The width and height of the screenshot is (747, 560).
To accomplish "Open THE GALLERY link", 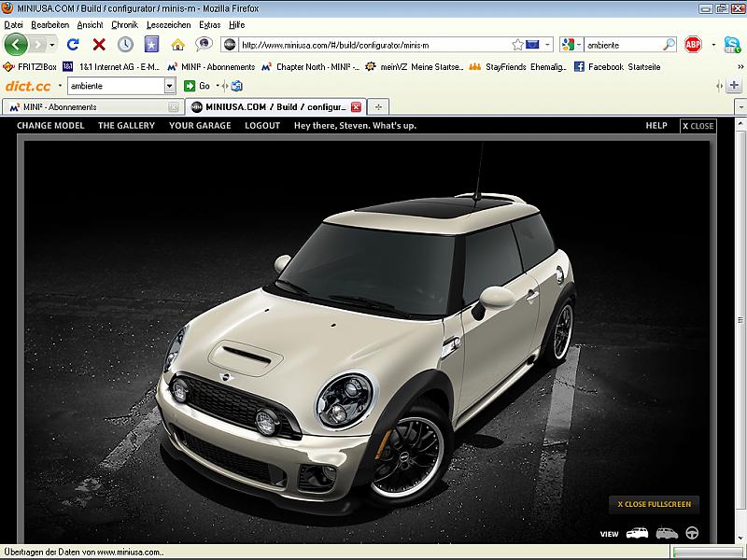I will point(126,126).
